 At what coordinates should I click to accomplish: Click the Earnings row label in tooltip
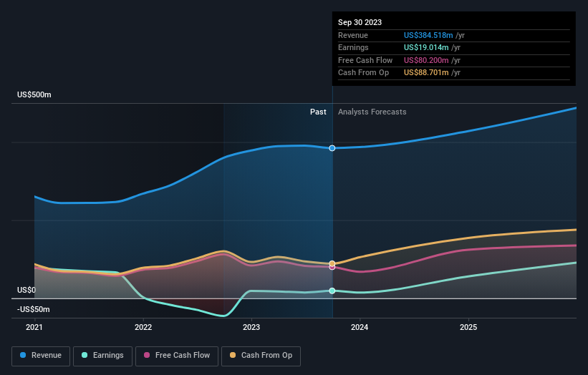click(353, 47)
